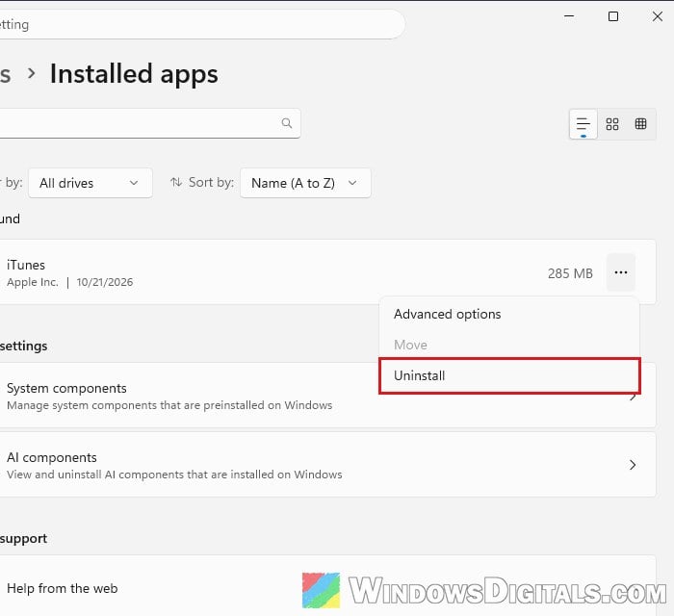Image resolution: width=674 pixels, height=616 pixels.
Task: Switch to table view layout
Action: pyautogui.click(x=640, y=124)
